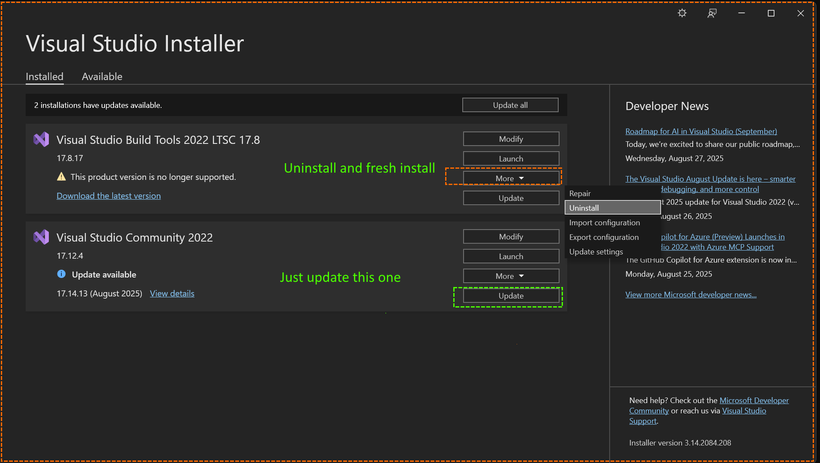Click the yellow warning icon for unsupported version
Viewport: 820px width, 463px height.
tap(61, 177)
